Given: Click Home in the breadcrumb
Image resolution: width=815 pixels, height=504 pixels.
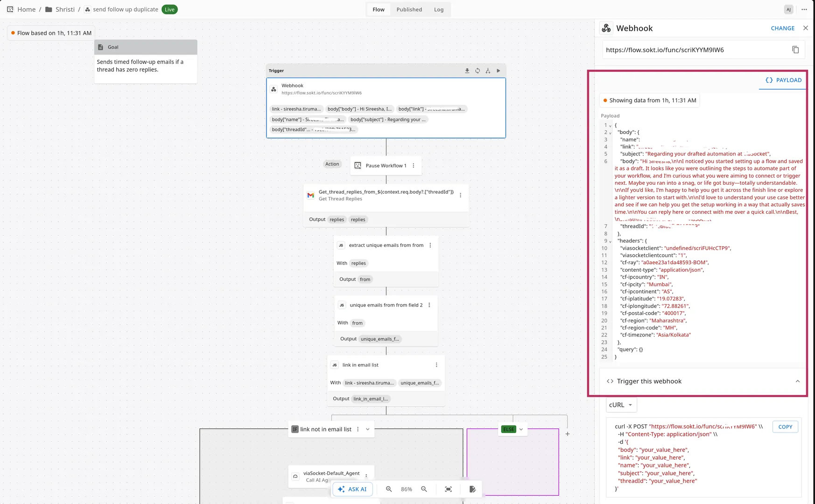Looking at the screenshot, I should pos(26,9).
